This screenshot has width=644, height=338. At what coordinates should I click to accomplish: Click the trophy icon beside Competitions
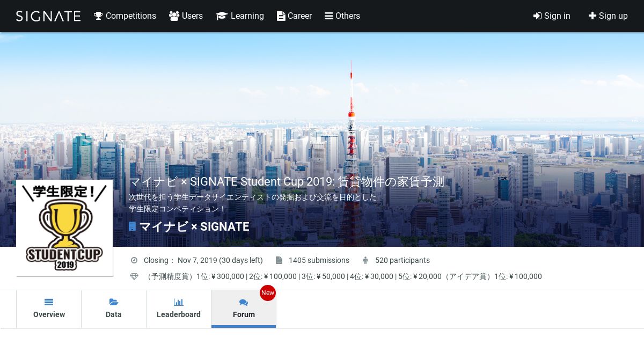coord(98,16)
